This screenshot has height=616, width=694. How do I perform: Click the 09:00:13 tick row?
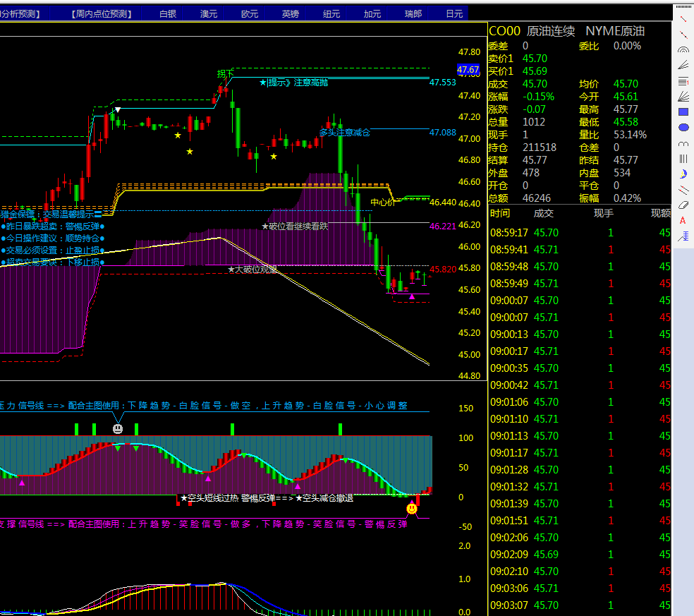click(580, 334)
